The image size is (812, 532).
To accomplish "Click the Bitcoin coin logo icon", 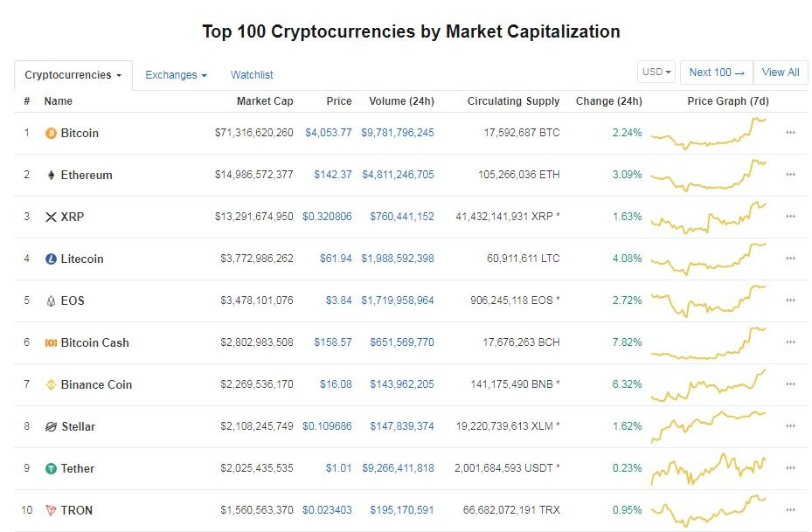I will coord(51,134).
